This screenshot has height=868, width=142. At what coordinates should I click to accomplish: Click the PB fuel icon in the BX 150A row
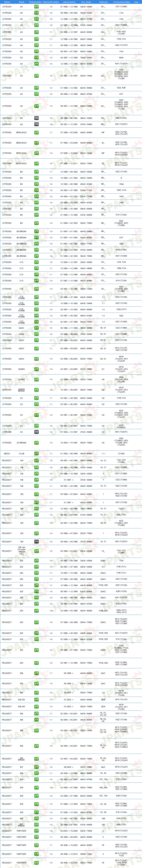(36, 184)
